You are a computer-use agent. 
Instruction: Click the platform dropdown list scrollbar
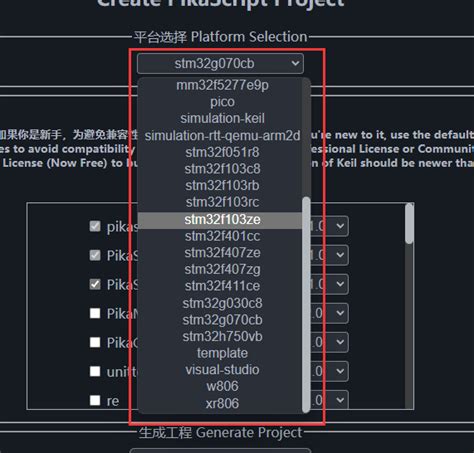point(306,305)
